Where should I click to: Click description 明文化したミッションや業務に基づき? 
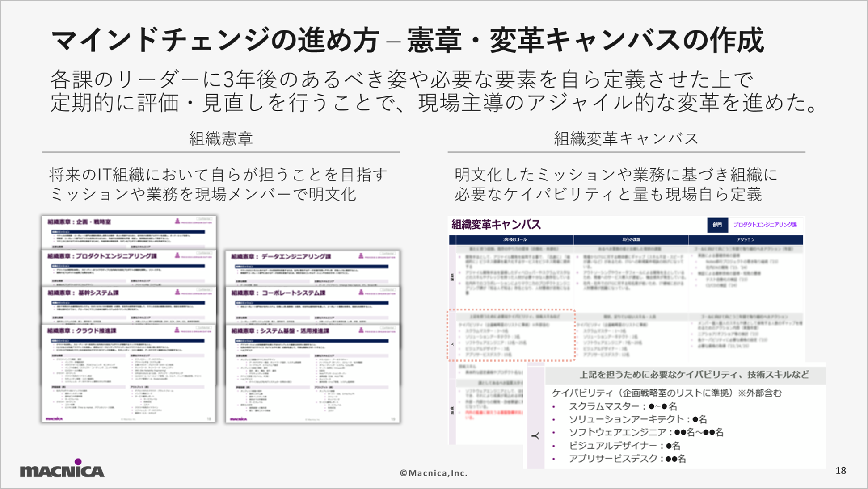616,175
